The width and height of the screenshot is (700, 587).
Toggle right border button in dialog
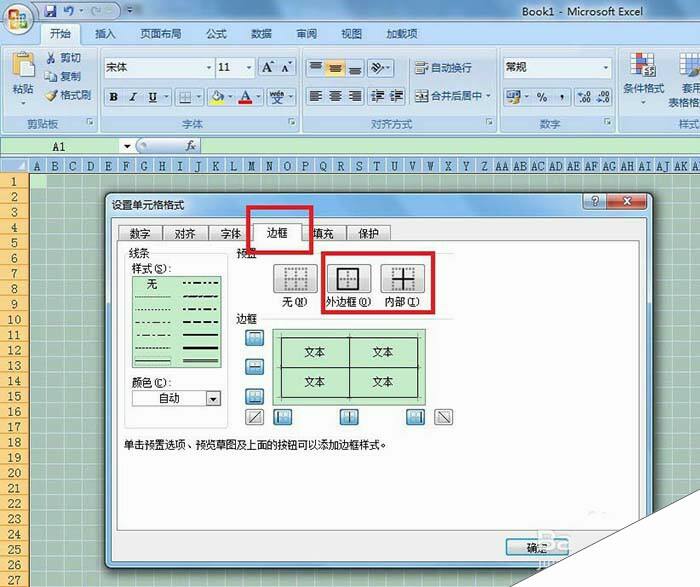pyautogui.click(x=416, y=417)
